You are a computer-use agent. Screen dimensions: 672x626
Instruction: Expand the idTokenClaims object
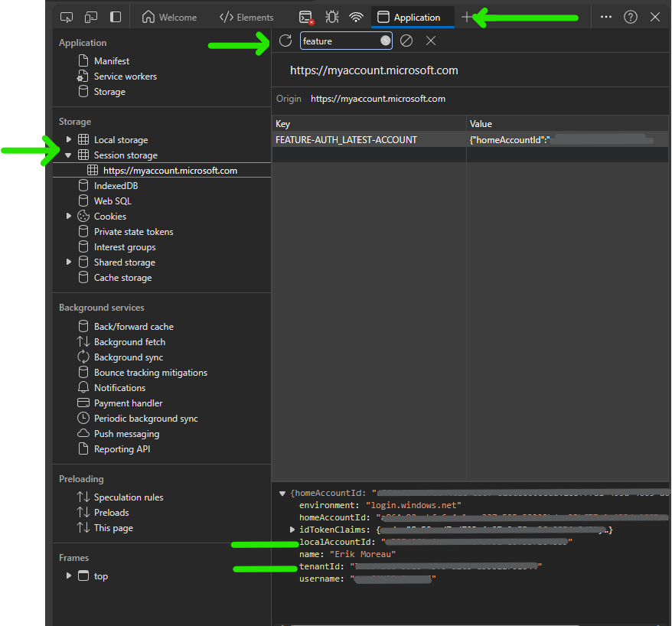tap(292, 530)
